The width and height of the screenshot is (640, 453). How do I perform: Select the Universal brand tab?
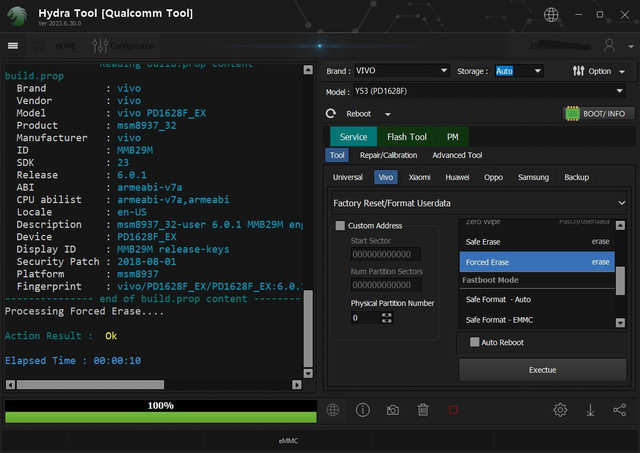tap(348, 177)
